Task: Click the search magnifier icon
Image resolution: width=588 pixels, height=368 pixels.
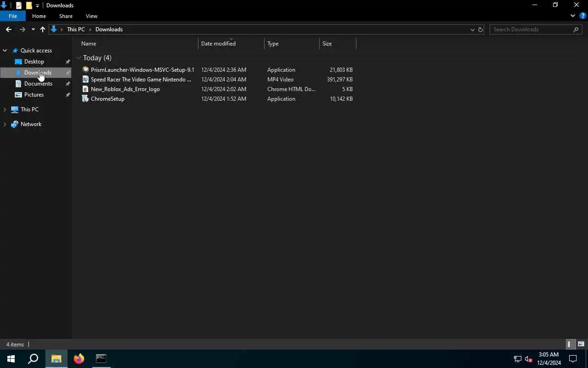Action: click(576, 29)
